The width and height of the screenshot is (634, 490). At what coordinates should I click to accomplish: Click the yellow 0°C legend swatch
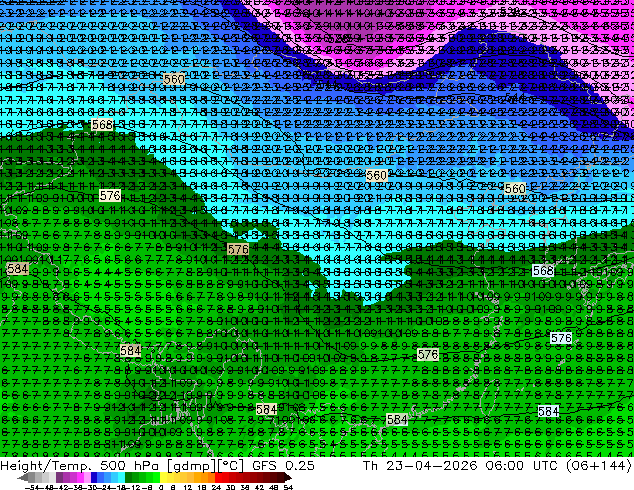pyautogui.click(x=164, y=478)
